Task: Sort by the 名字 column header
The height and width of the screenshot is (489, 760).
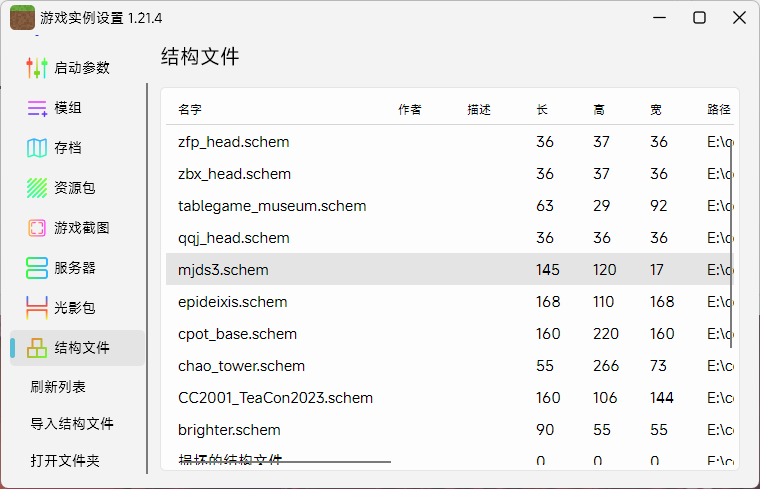Action: 190,110
